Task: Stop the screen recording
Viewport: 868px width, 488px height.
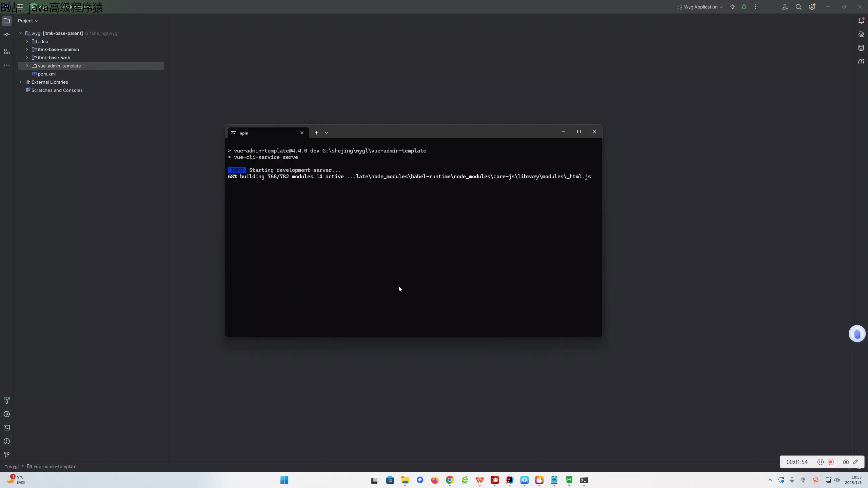Action: [x=831, y=462]
